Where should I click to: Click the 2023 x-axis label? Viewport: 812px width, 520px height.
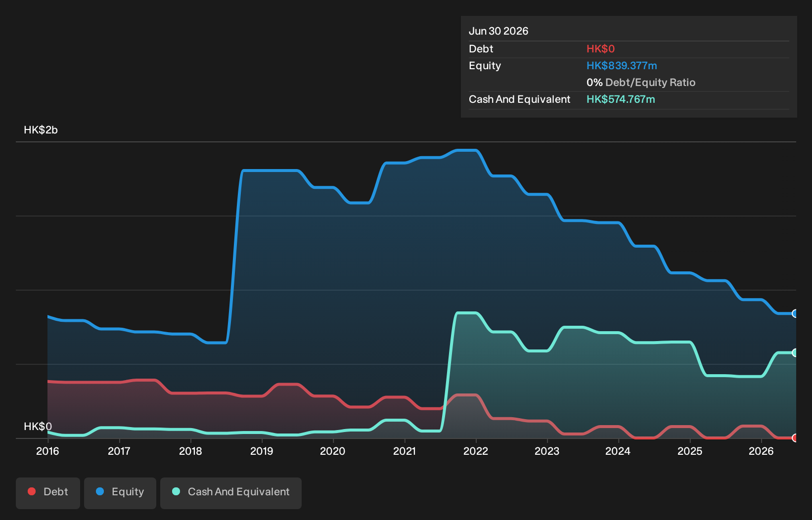coord(547,451)
